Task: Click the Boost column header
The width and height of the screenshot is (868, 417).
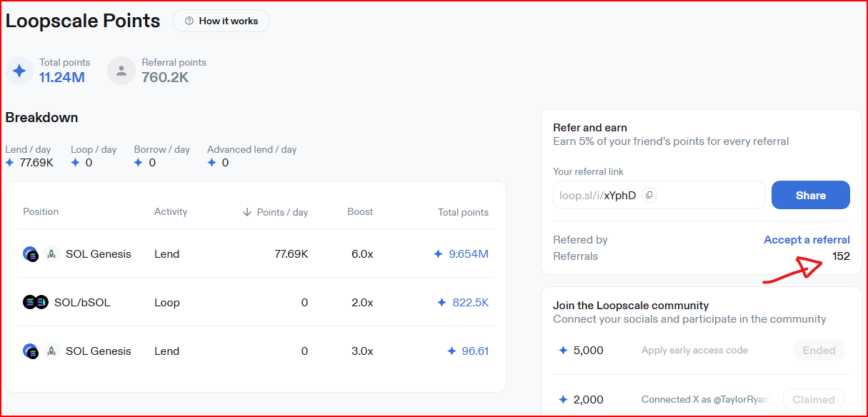Action: click(x=360, y=212)
